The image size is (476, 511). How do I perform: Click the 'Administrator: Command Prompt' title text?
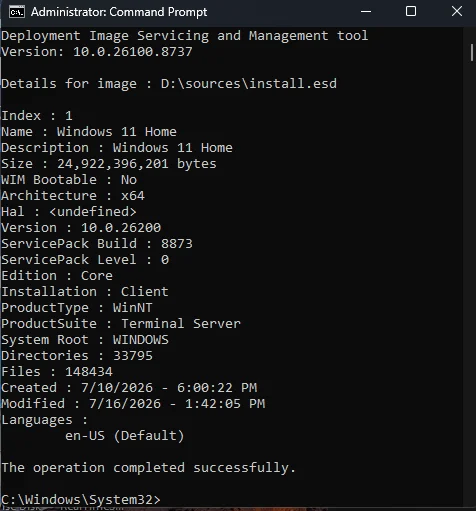coord(119,12)
